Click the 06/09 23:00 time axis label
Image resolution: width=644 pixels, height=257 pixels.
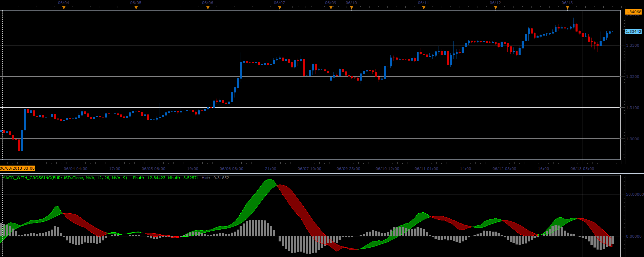(x=348, y=169)
